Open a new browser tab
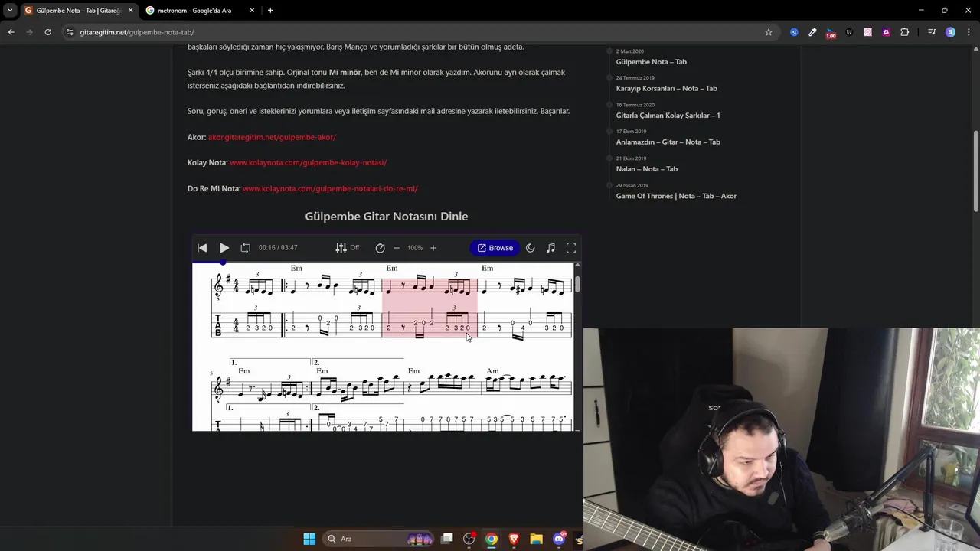Screen dimensions: 980x551 [270, 11]
